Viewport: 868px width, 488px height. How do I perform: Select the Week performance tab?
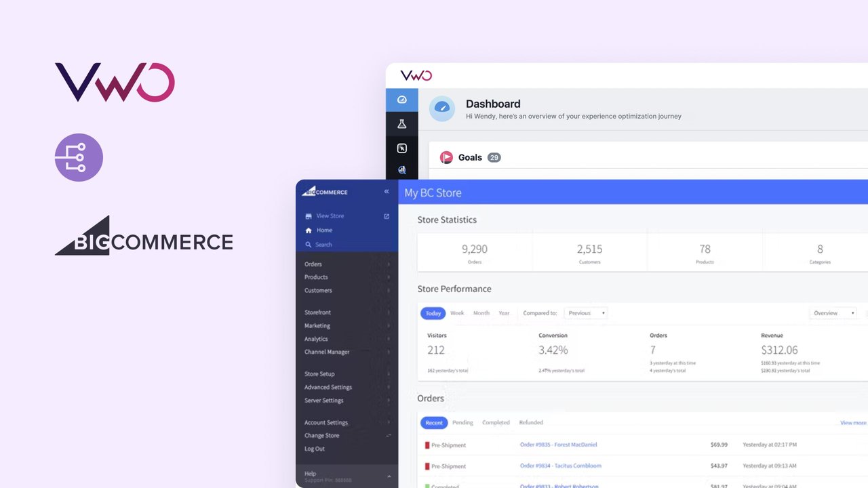click(457, 313)
